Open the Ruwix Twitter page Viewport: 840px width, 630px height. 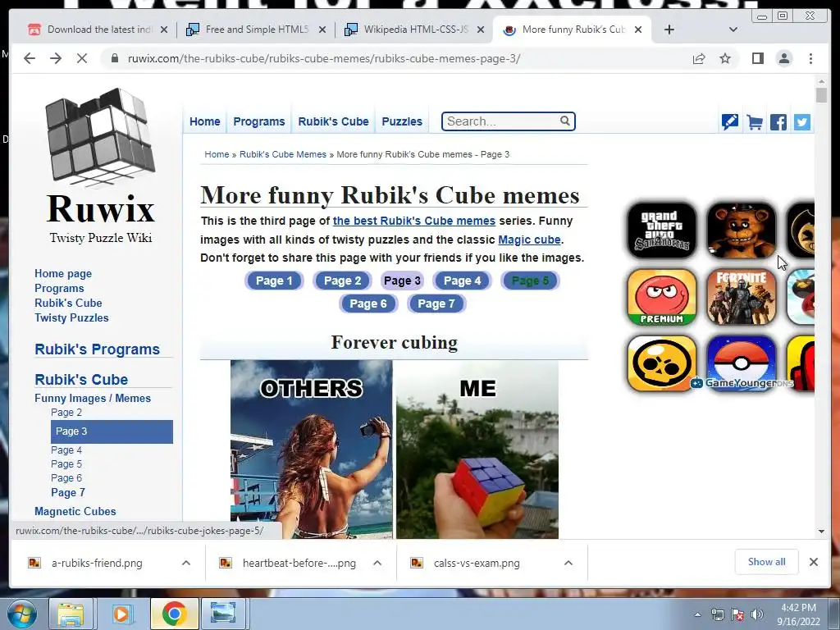click(802, 122)
